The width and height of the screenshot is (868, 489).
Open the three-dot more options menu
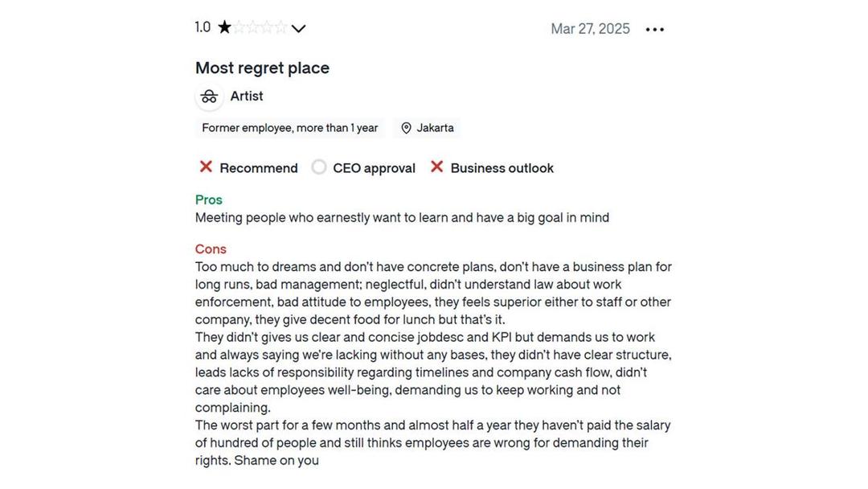click(x=655, y=29)
